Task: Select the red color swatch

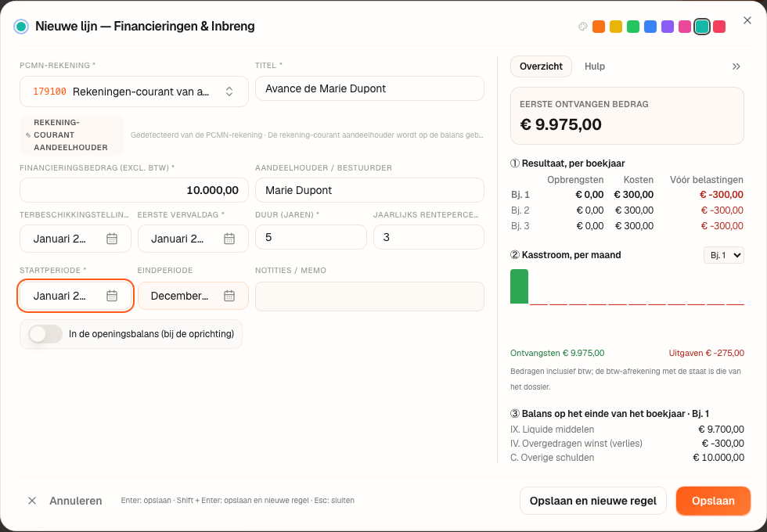Action: click(719, 27)
